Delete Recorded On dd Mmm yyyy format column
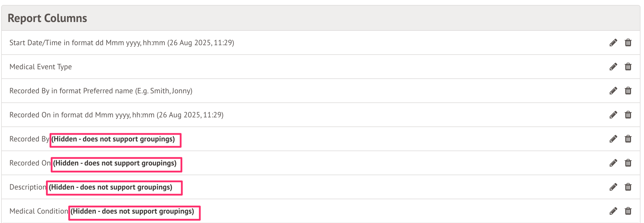The width and height of the screenshot is (644, 223). pyautogui.click(x=628, y=115)
